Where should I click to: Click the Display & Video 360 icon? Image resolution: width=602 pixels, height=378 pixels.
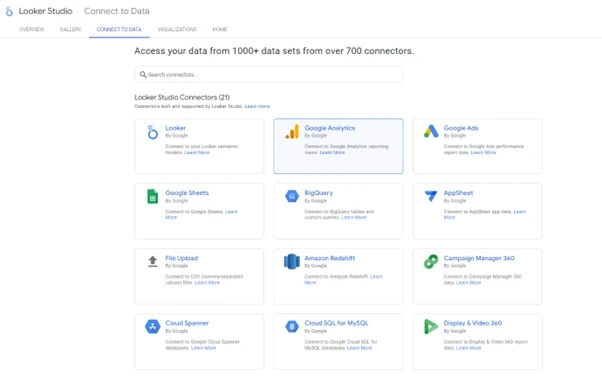[x=431, y=327]
